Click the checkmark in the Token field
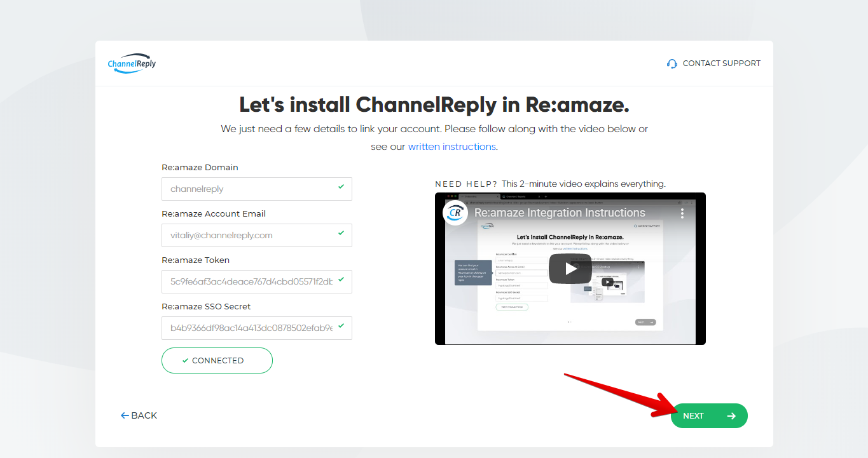 pyautogui.click(x=341, y=280)
